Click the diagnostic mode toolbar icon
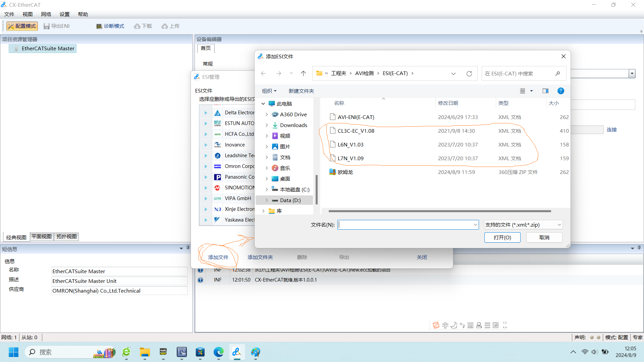 [99, 26]
